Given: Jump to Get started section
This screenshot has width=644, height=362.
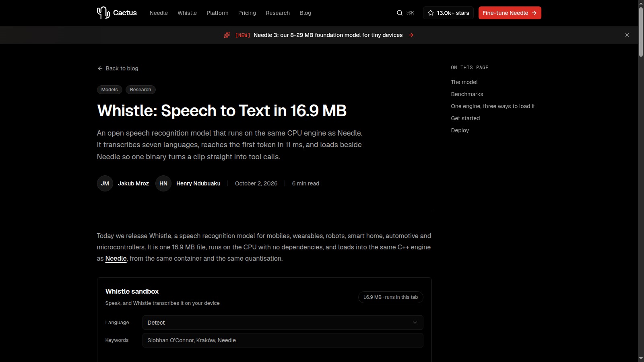Looking at the screenshot, I should pyautogui.click(x=465, y=118).
